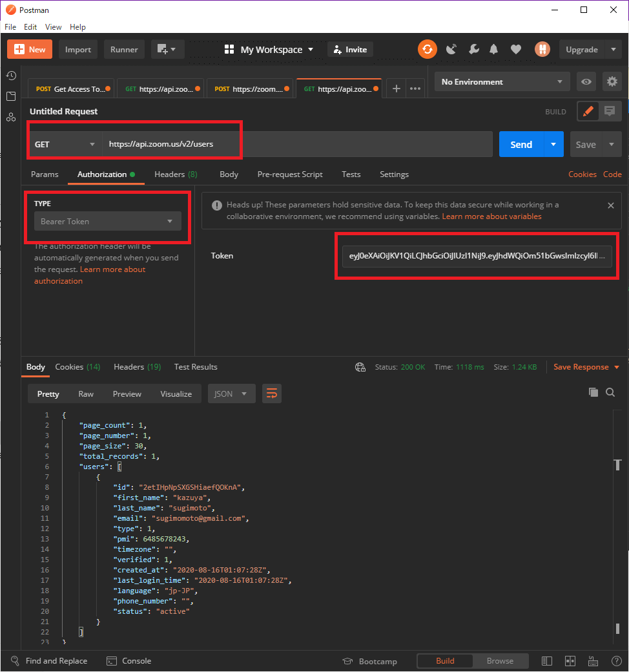Screen dimensions: 629x672
Task: Select the POST Get Access Token request tab
Action: (70, 89)
